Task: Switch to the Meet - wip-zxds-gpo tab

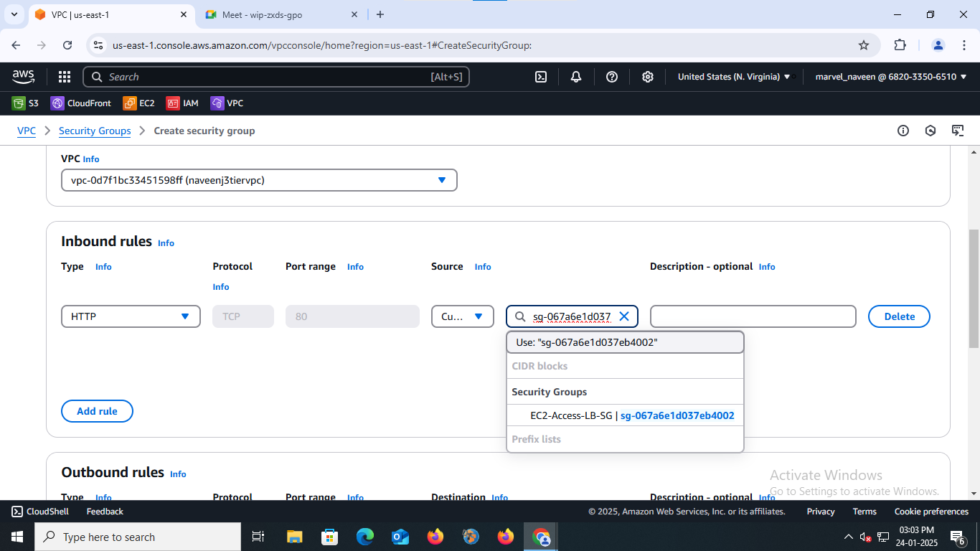Action: click(x=282, y=14)
